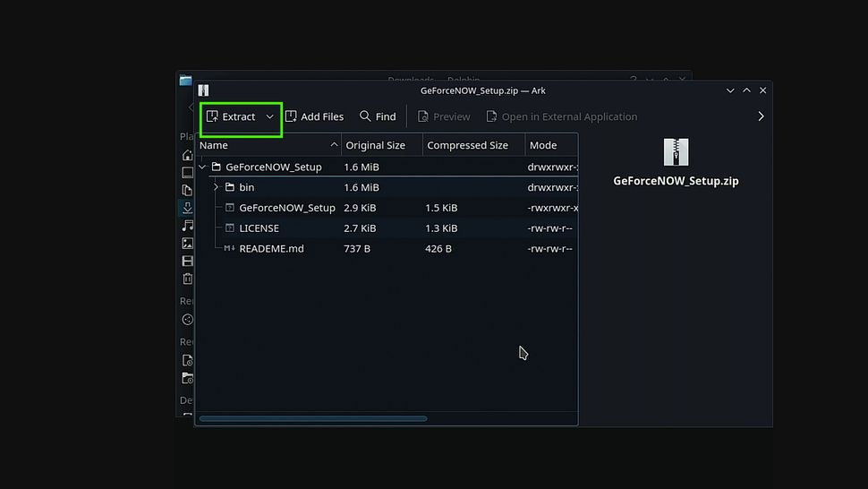This screenshot has width=868, height=489.
Task: Select the GeForceNOW_Setup root folder row
Action: click(387, 167)
